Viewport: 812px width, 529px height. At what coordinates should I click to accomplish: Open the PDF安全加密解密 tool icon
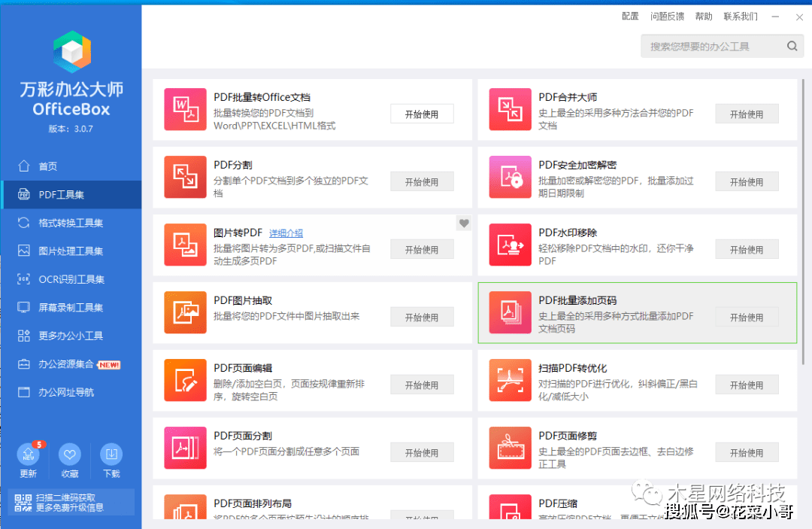pyautogui.click(x=510, y=177)
